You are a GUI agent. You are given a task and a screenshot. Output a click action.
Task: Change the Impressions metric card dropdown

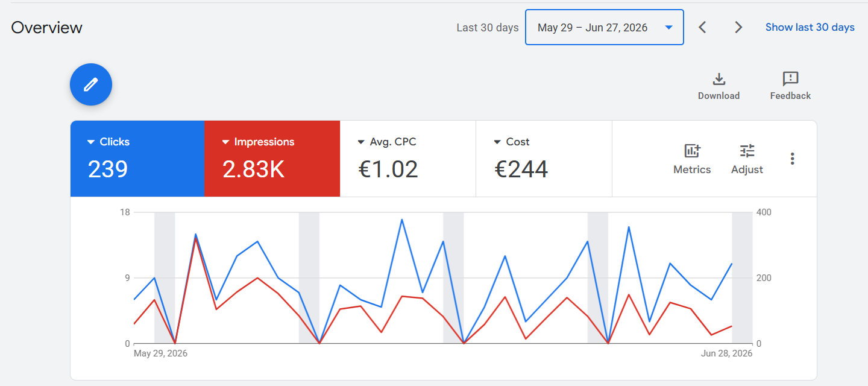(258, 142)
